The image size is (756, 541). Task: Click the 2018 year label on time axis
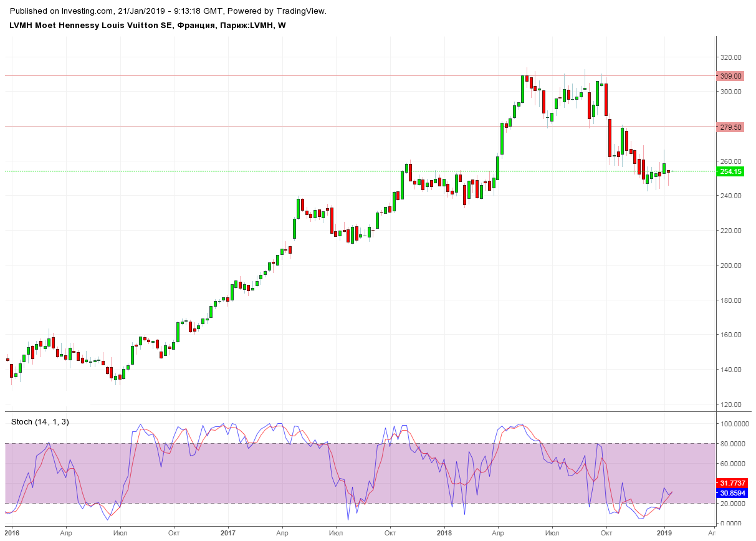point(444,533)
